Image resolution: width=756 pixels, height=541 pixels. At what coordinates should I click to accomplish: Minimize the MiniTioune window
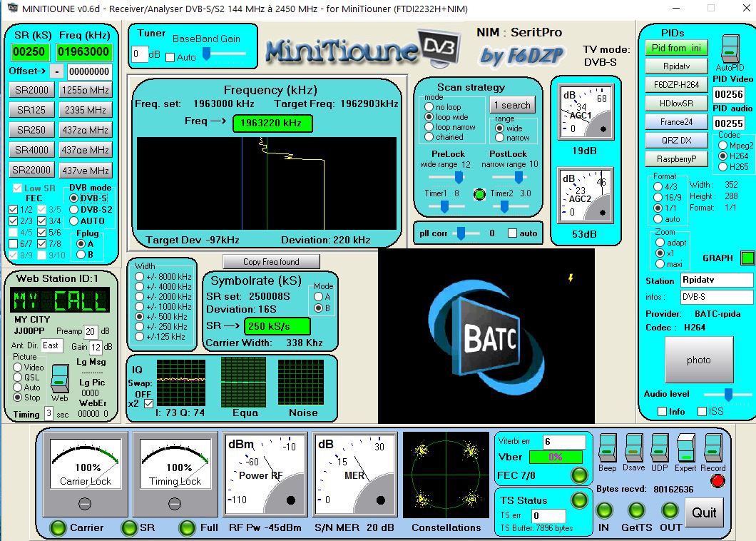(x=677, y=8)
